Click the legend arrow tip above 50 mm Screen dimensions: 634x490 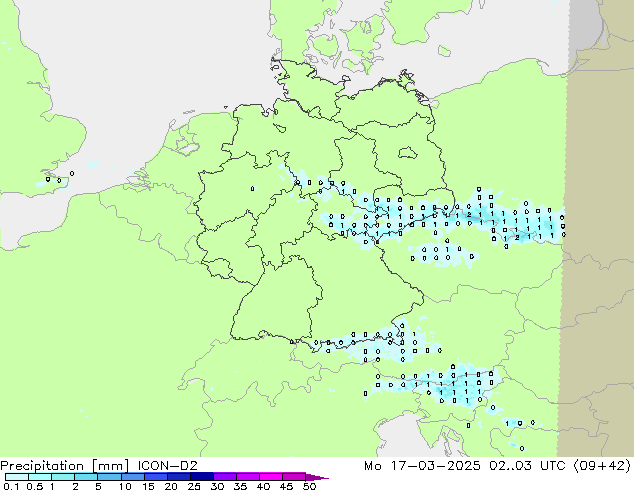(317, 477)
